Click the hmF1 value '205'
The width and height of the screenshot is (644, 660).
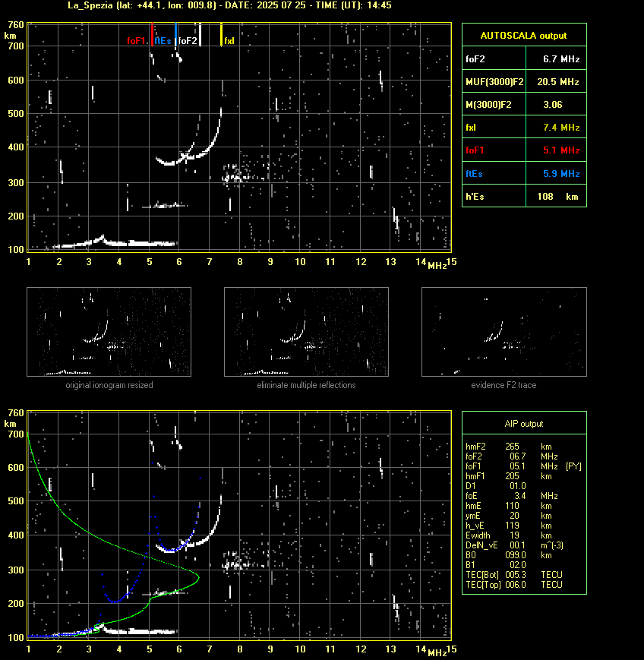tap(513, 476)
